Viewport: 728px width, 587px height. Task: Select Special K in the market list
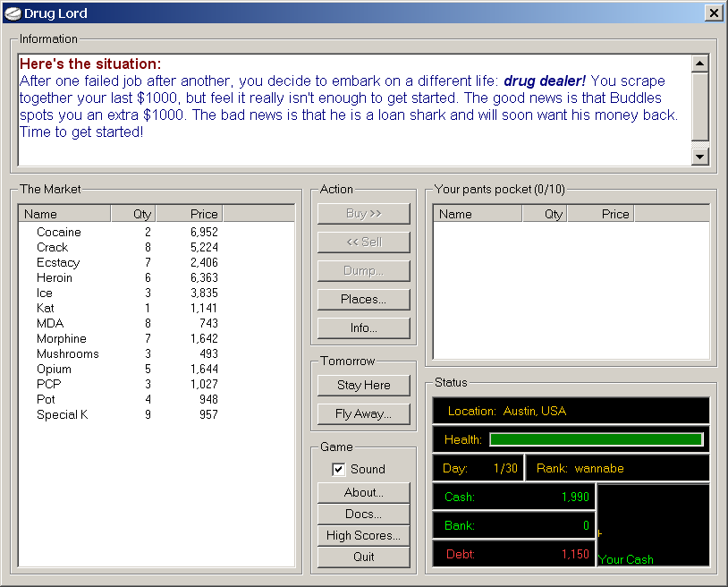pos(62,414)
